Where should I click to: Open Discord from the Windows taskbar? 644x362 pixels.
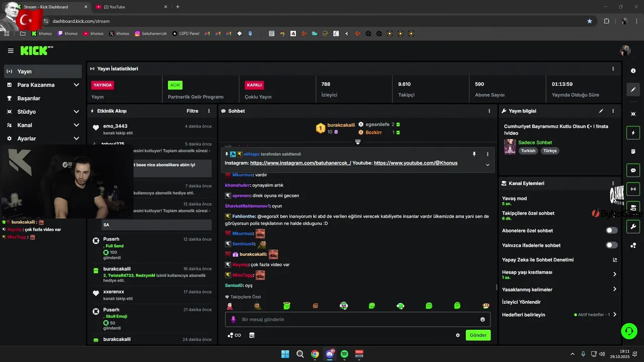click(330, 354)
